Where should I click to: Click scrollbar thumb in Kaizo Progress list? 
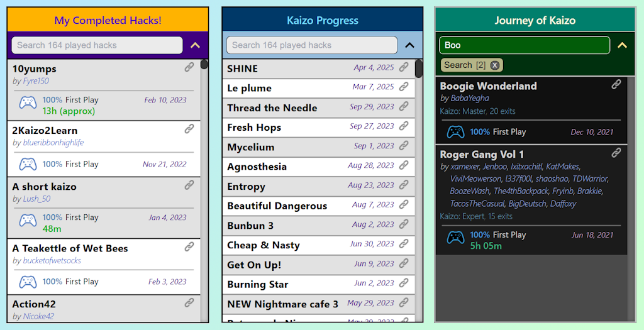419,69
